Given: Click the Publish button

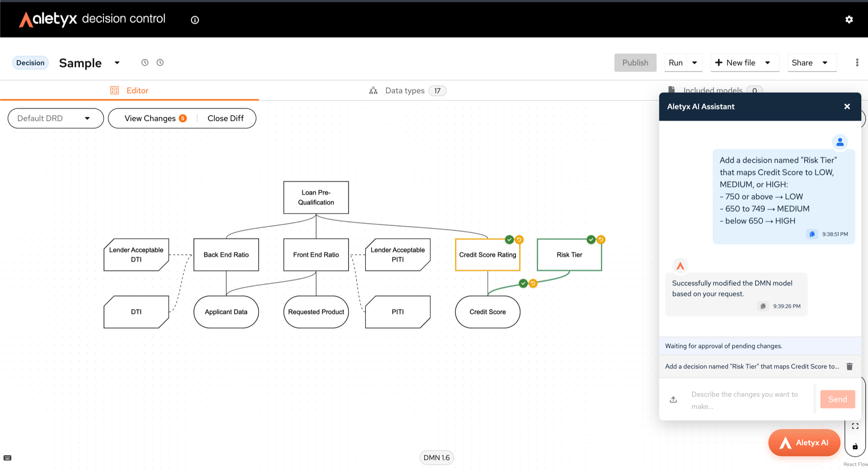Looking at the screenshot, I should click(635, 62).
